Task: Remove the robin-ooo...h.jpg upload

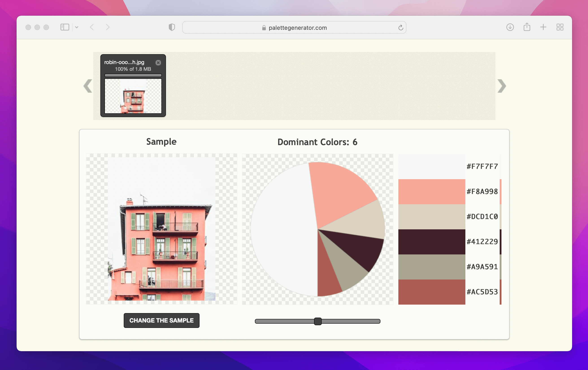Action: click(158, 63)
